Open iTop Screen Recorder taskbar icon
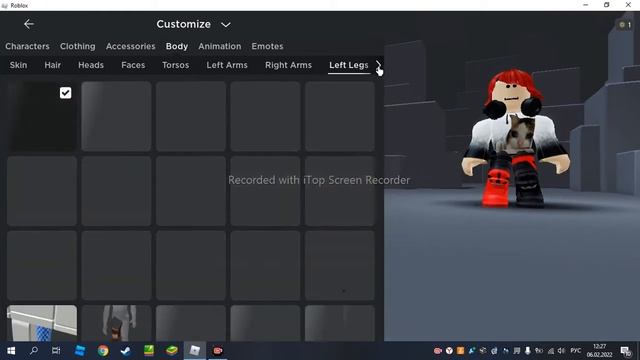 tap(218, 351)
